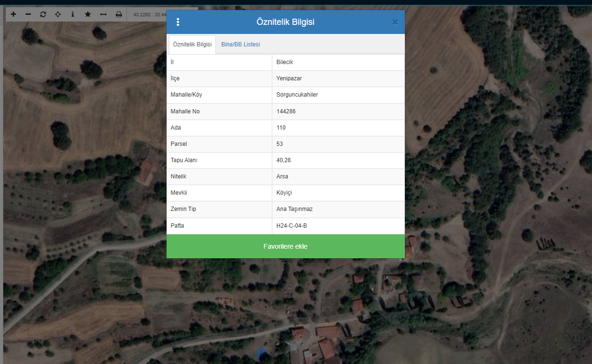Click the Sorguncukahiler village value
The image size is (592, 364).
click(297, 95)
